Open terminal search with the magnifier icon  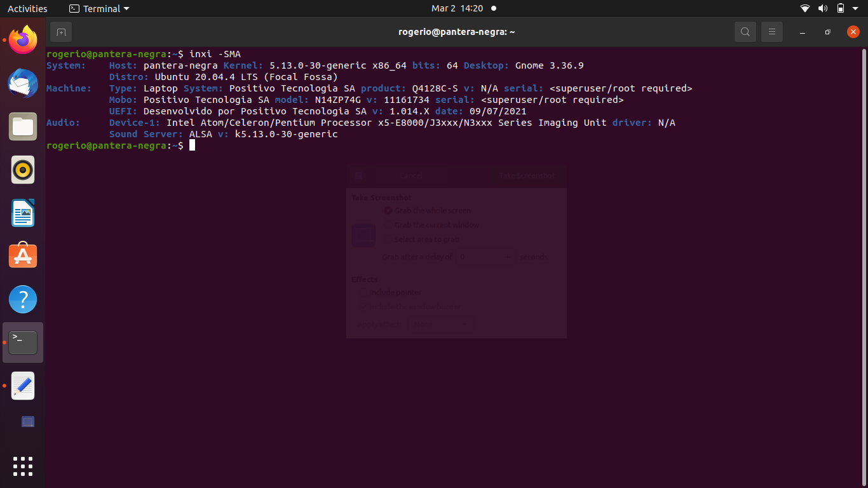[x=745, y=32]
